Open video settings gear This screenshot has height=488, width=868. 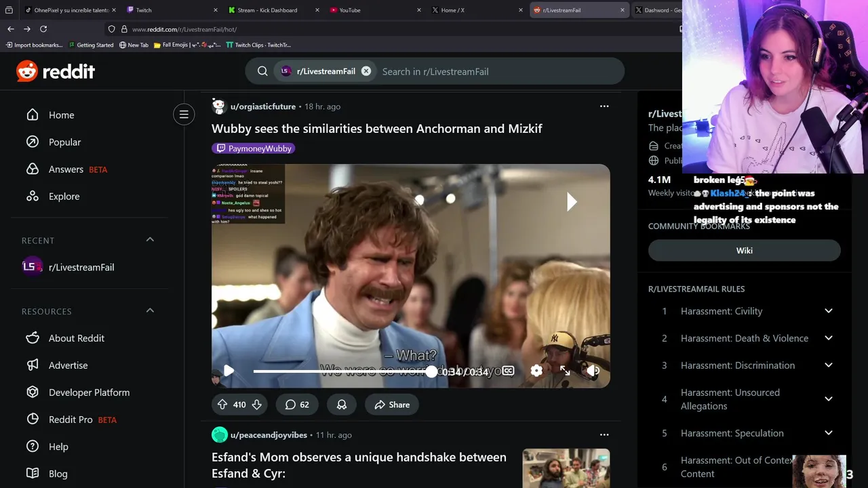pos(536,371)
